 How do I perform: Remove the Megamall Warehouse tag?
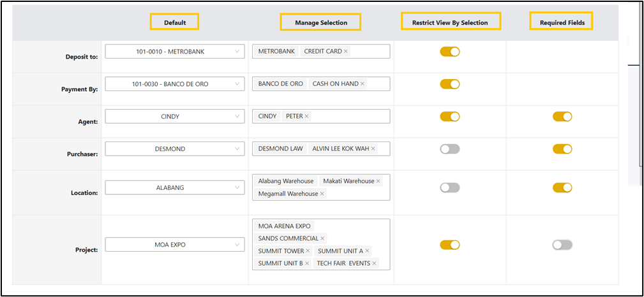[x=322, y=194]
